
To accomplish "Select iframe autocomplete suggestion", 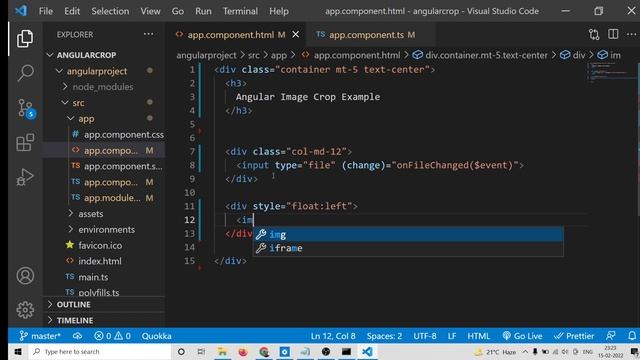I will pyautogui.click(x=408, y=248).
